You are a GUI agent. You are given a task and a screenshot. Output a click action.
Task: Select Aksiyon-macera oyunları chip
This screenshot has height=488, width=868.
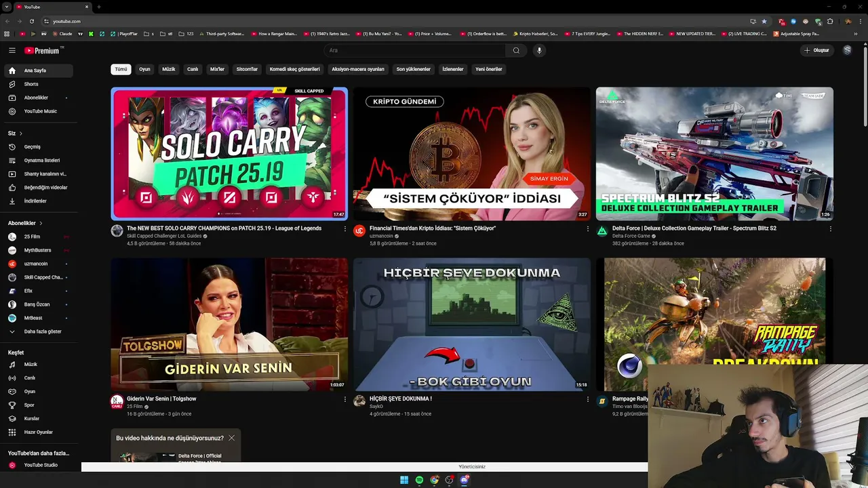pos(358,69)
